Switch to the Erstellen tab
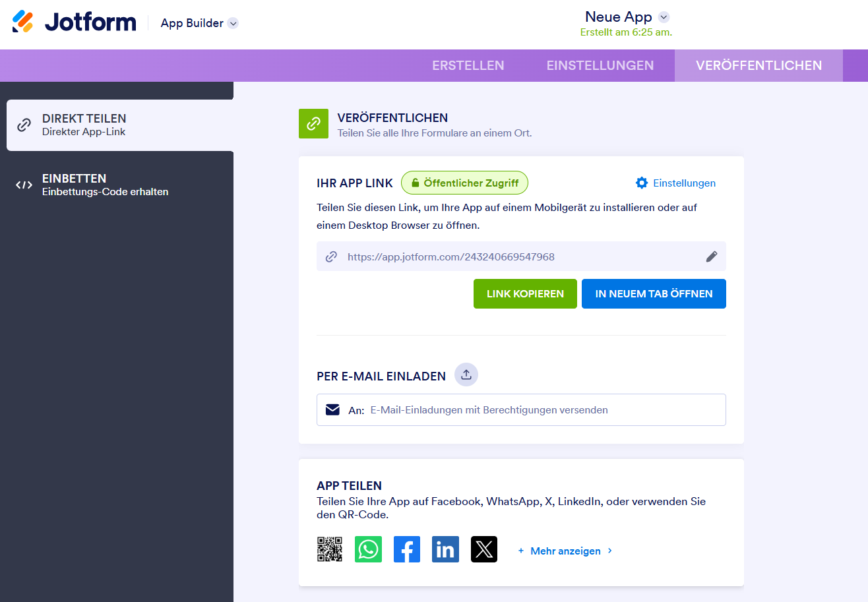 click(x=468, y=65)
